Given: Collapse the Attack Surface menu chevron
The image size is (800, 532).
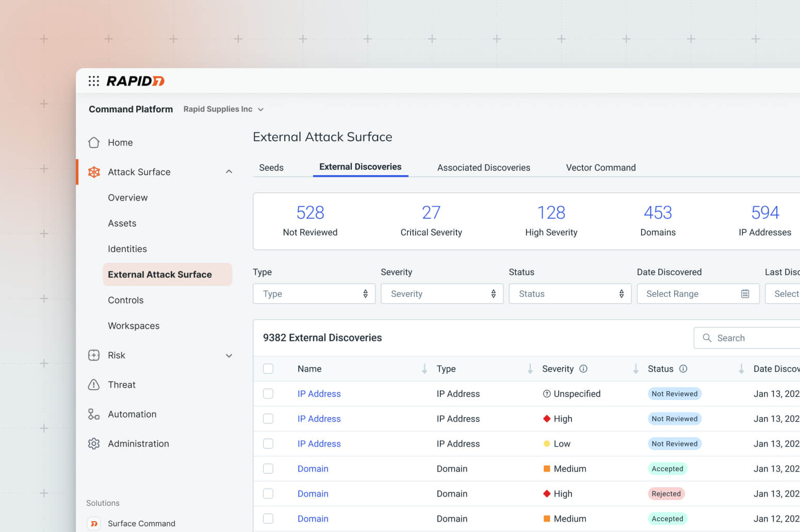Looking at the screenshot, I should (x=229, y=172).
